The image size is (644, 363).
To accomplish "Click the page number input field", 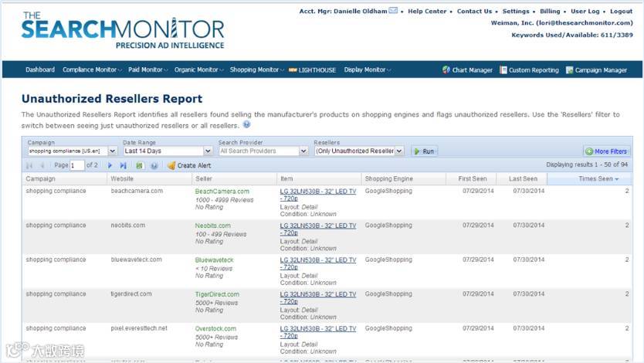I will tap(76, 165).
